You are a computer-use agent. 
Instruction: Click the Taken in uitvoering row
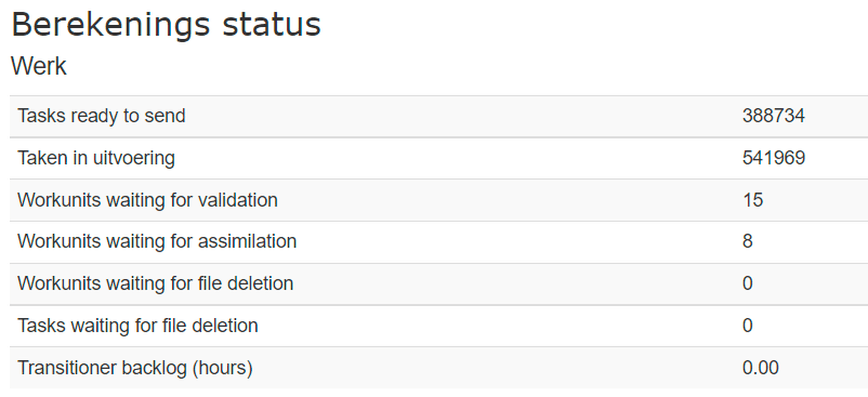coord(439,158)
